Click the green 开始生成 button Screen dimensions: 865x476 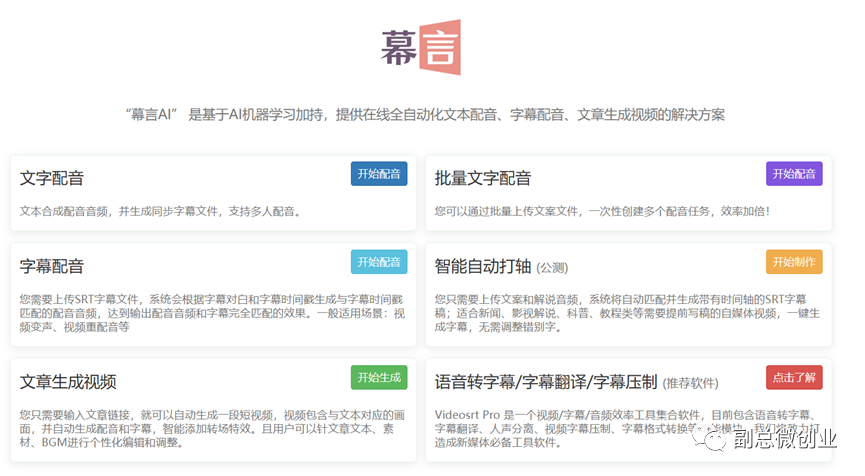coord(379,377)
